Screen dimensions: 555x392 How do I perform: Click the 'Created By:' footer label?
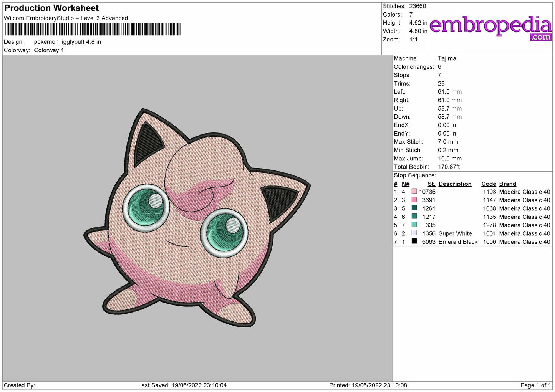[x=19, y=385]
